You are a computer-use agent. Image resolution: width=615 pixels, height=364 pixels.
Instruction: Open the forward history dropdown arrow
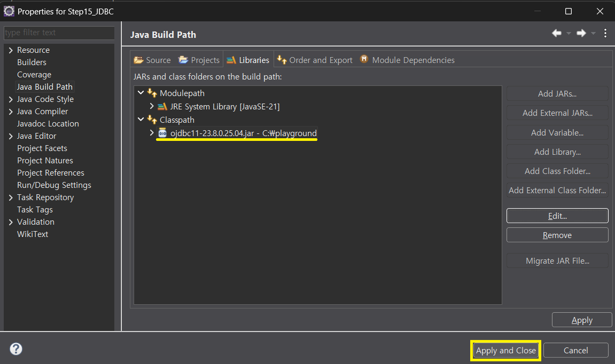[594, 34]
